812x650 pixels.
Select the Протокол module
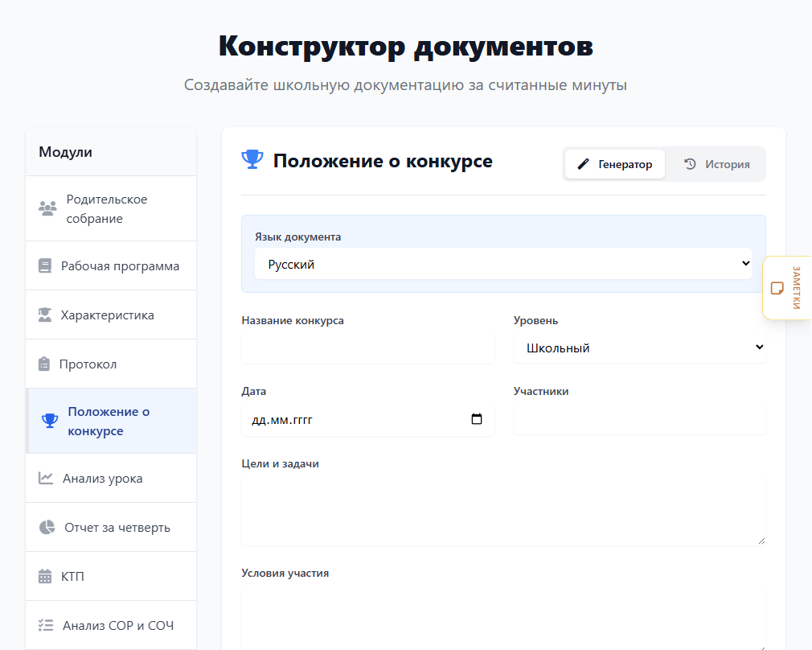(x=111, y=364)
